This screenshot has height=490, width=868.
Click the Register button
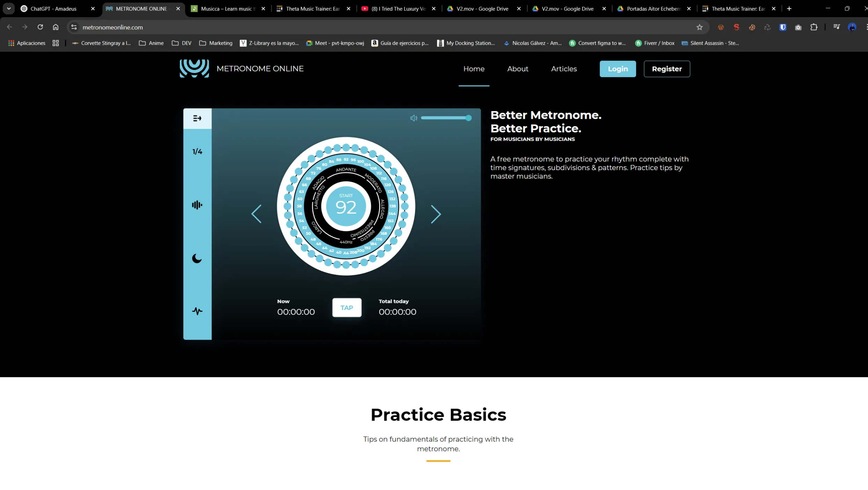pos(667,69)
